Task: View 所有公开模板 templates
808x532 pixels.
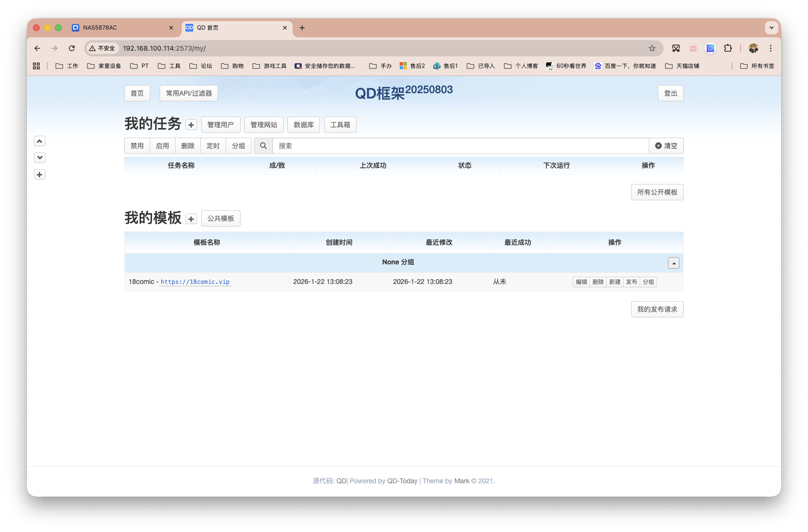Action: pos(657,192)
